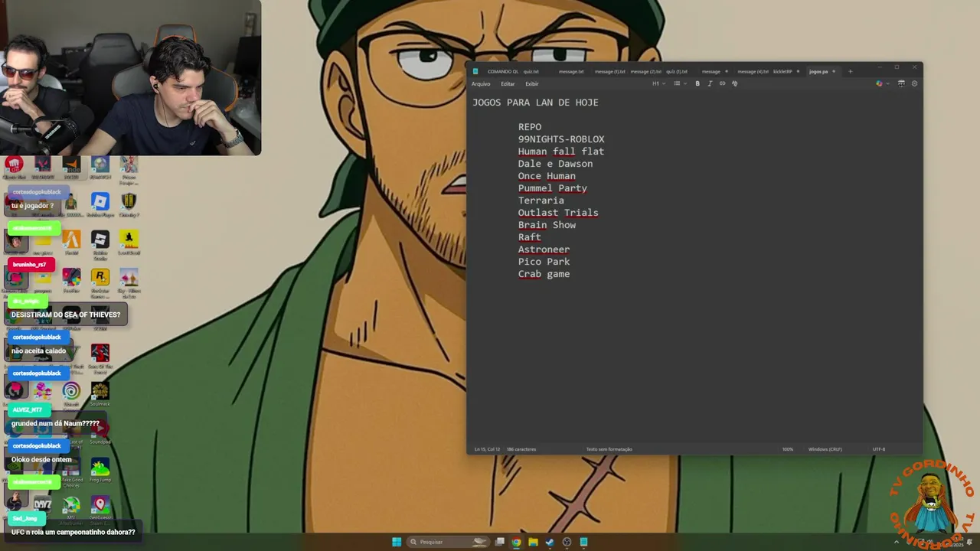The image size is (980, 551).
Task: Click the Brain Show line
Action: pyautogui.click(x=547, y=225)
